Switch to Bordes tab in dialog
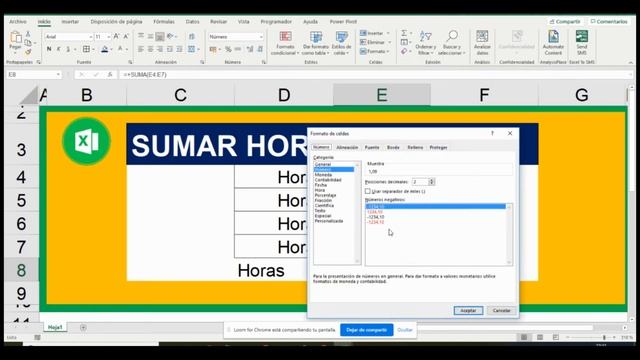The width and height of the screenshot is (640, 360). click(x=393, y=147)
